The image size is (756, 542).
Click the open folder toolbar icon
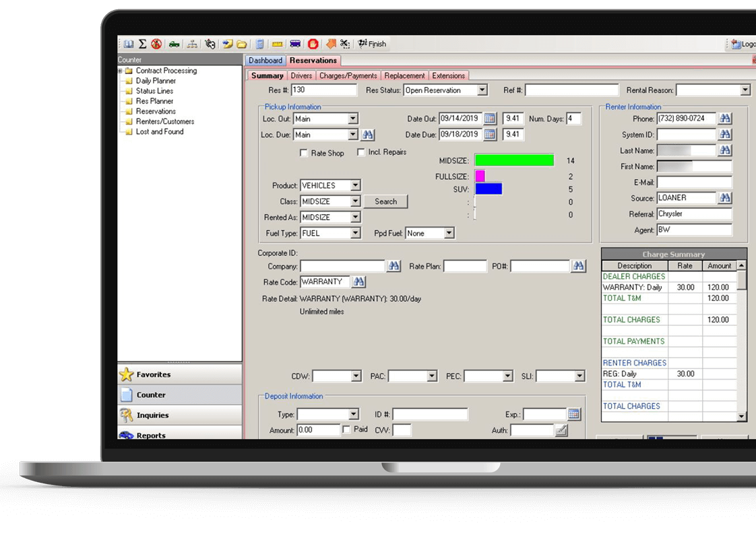[241, 44]
